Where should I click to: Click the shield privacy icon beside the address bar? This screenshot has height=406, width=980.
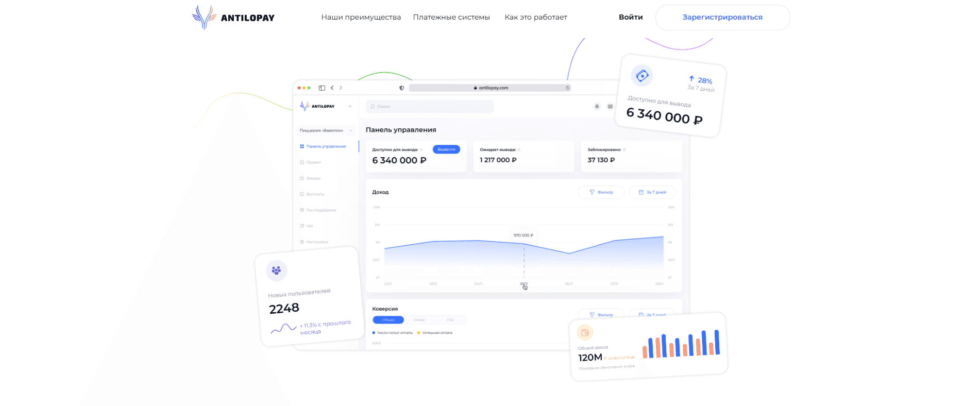402,88
